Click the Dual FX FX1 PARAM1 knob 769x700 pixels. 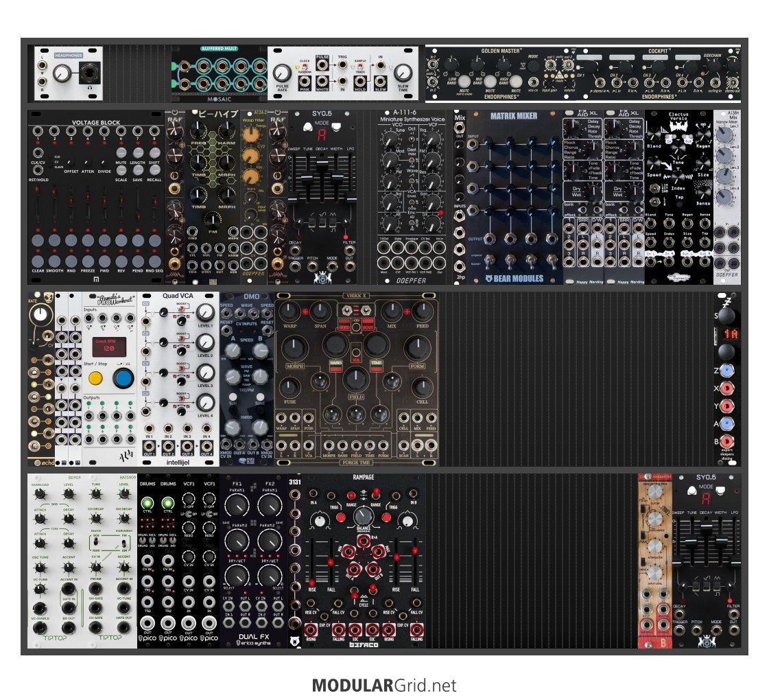(x=237, y=505)
